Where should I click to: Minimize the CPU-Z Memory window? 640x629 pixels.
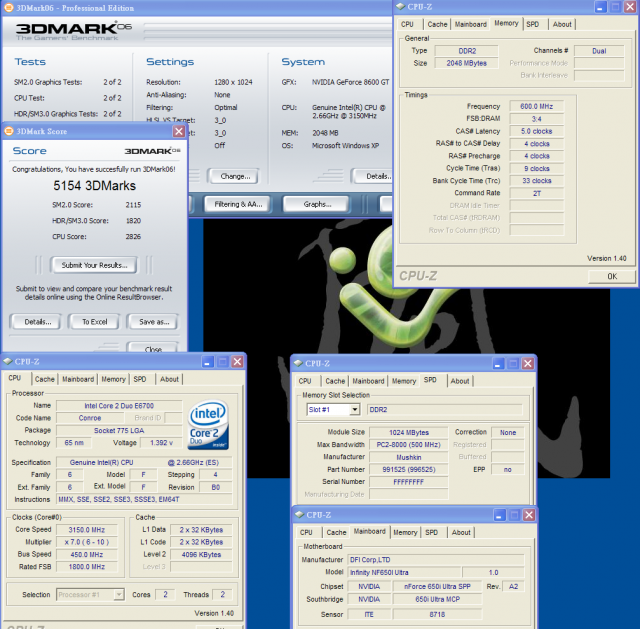point(600,7)
